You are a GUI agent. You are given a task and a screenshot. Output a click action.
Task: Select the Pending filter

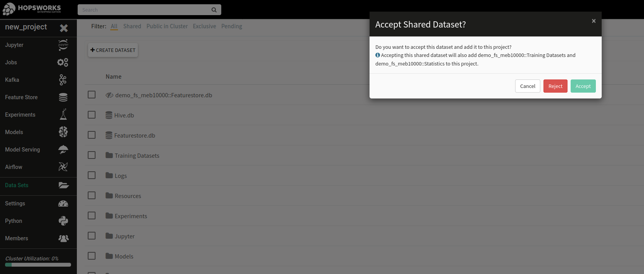click(x=232, y=26)
